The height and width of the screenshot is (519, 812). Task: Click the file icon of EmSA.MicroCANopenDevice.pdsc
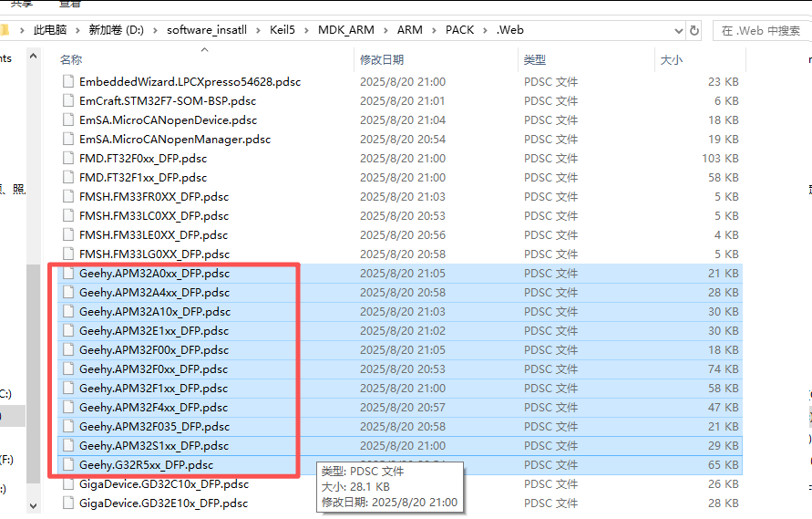(67, 119)
